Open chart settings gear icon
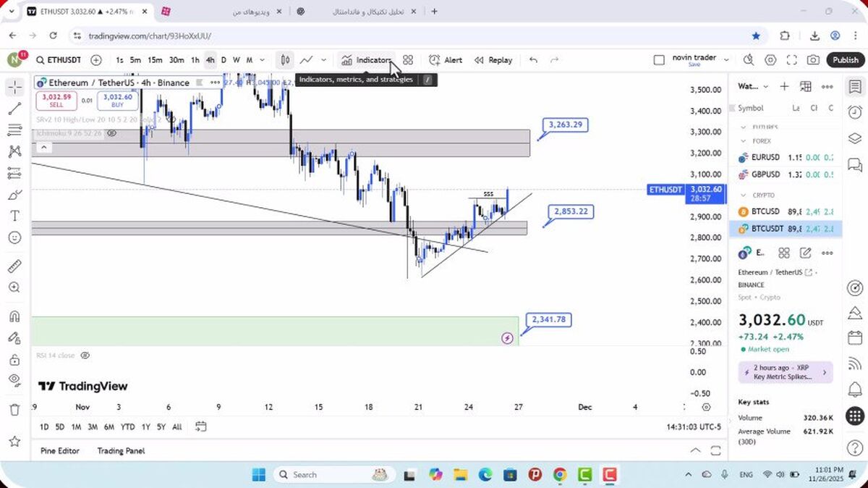 [x=770, y=60]
